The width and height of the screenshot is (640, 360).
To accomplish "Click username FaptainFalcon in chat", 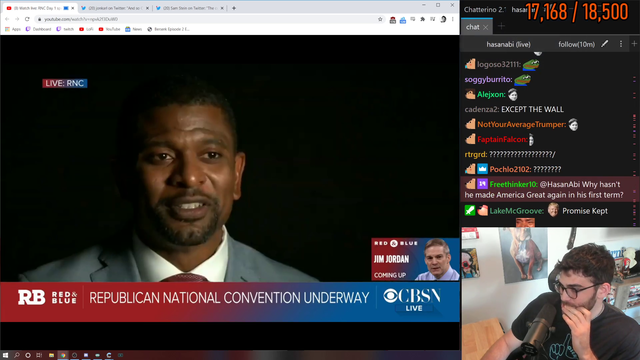I will 502,140.
